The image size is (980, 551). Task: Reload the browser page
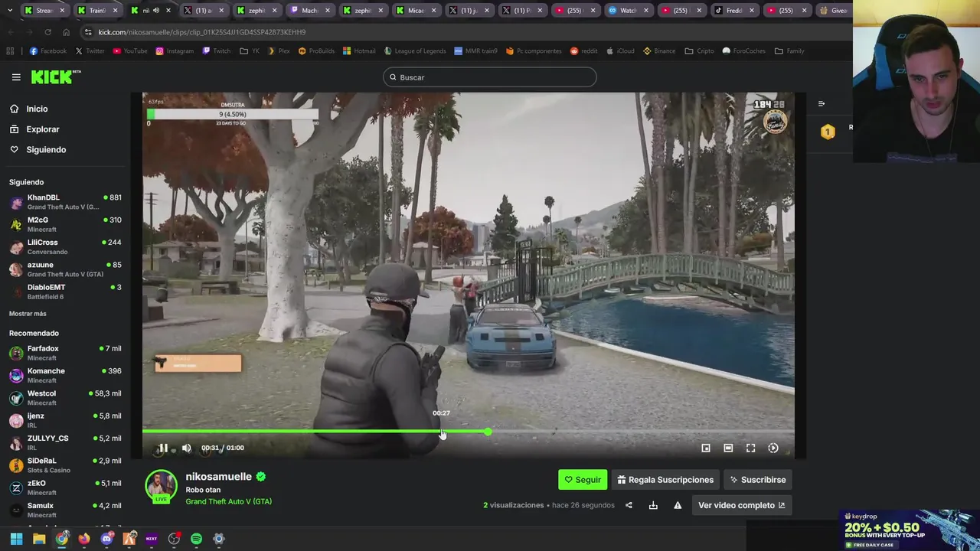(x=47, y=32)
